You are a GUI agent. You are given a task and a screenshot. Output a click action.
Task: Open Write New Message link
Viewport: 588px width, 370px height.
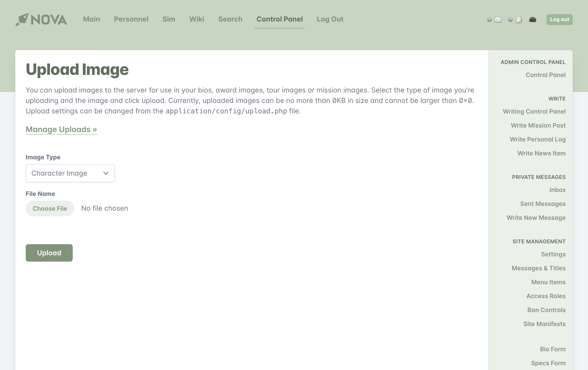tap(536, 218)
